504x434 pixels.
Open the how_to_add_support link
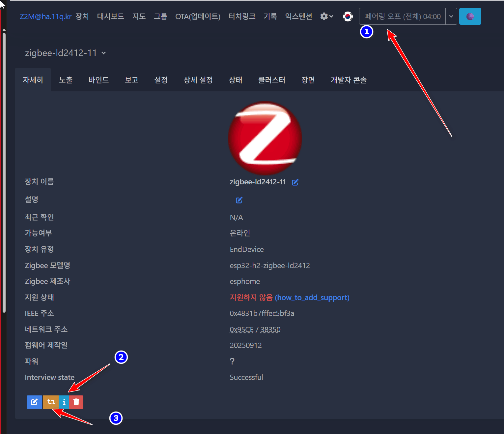pos(312,297)
